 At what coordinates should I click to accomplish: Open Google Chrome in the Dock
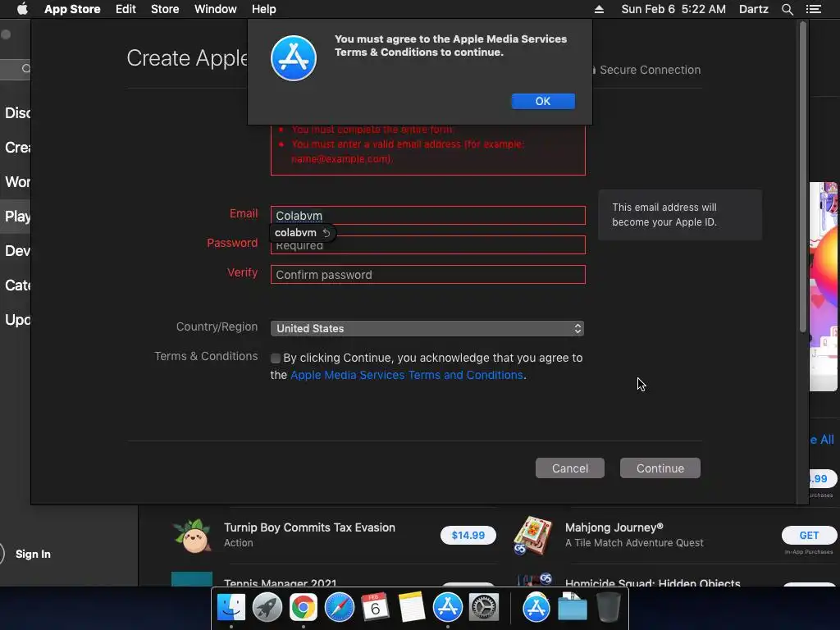point(304,608)
